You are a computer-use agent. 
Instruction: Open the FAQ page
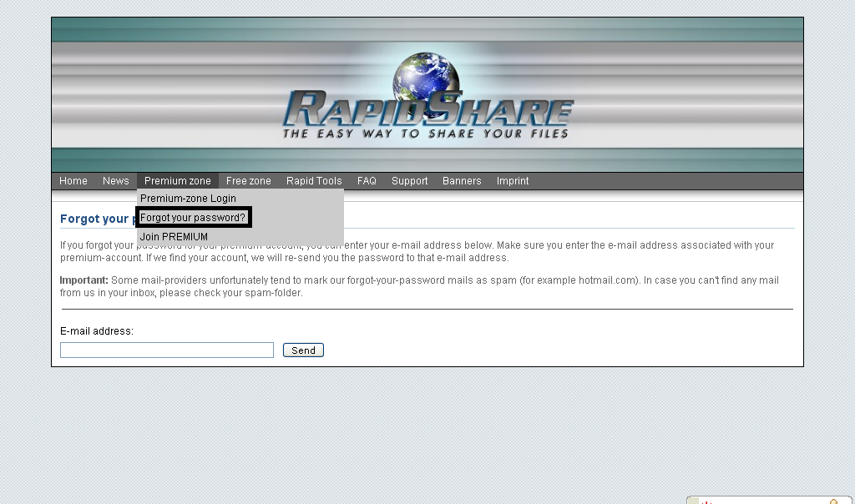367,181
